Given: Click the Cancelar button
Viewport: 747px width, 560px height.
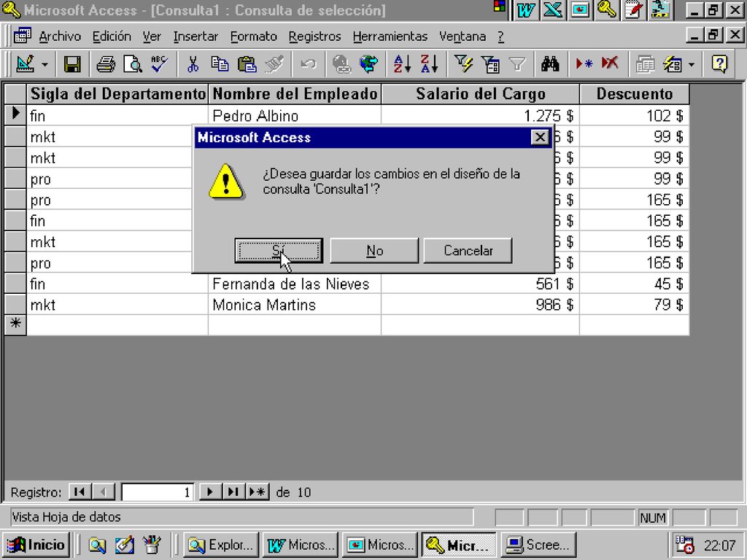Looking at the screenshot, I should [468, 251].
